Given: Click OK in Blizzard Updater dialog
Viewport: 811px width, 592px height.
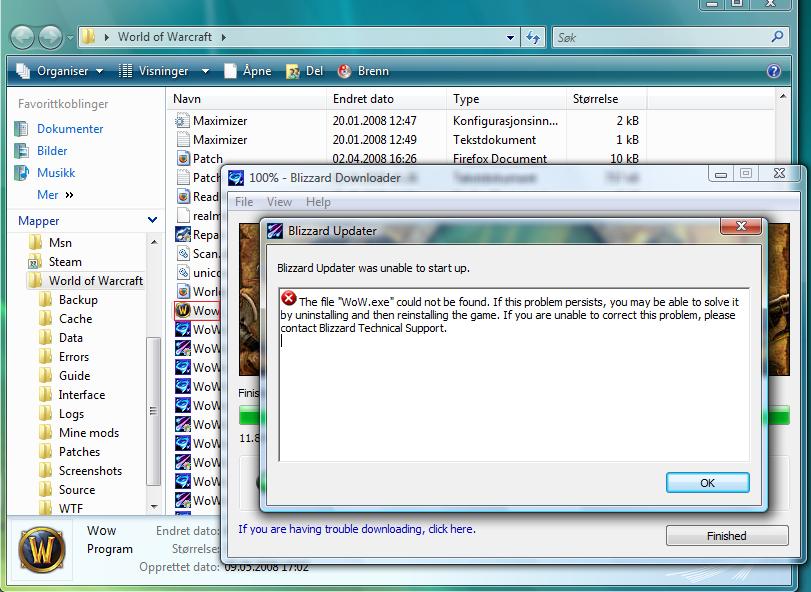Looking at the screenshot, I should 707,483.
